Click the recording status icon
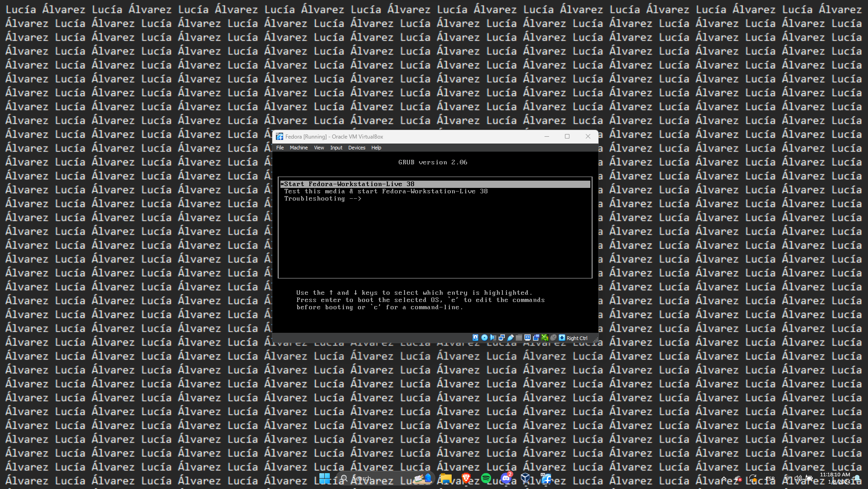Screen dimensions: 868x489 [x=536, y=338]
